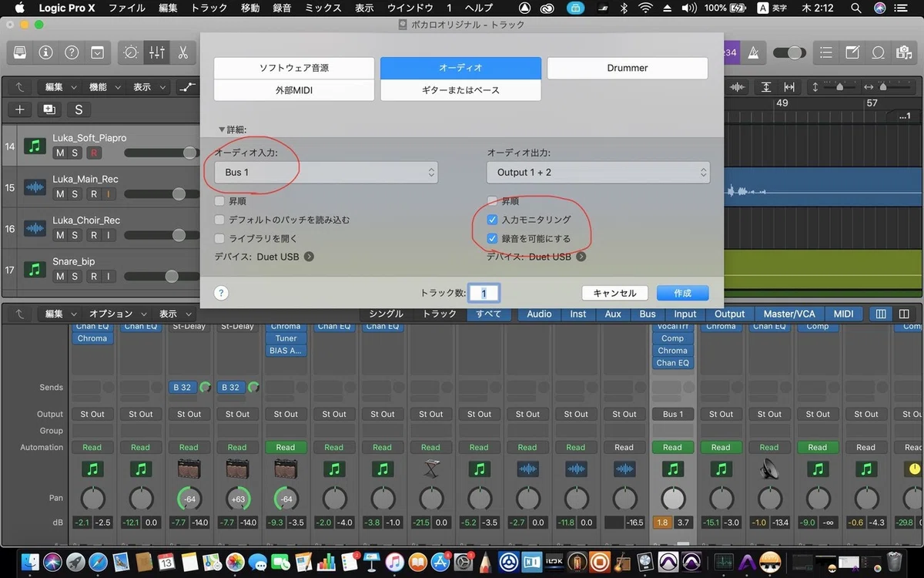The height and width of the screenshot is (578, 924).
Task: Record-enable the Luka_Soft_Piapro track
Action: pos(94,153)
